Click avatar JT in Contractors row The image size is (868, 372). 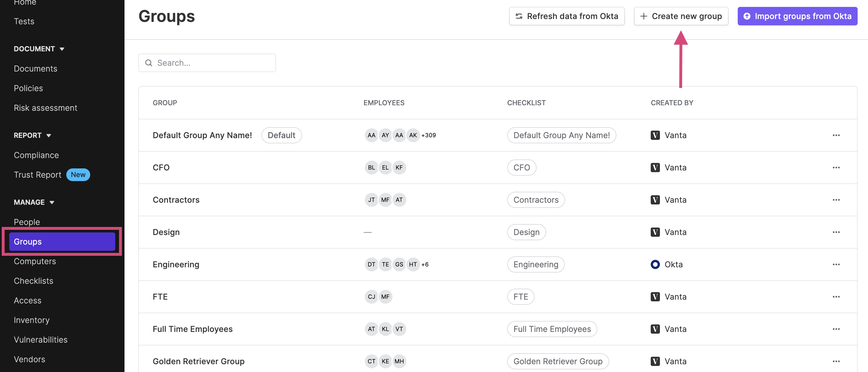click(x=371, y=200)
